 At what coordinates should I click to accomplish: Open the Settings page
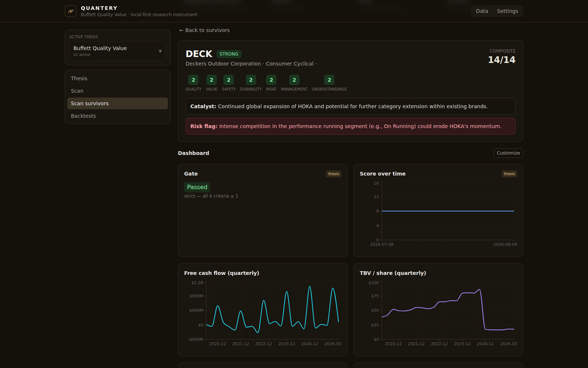507,11
